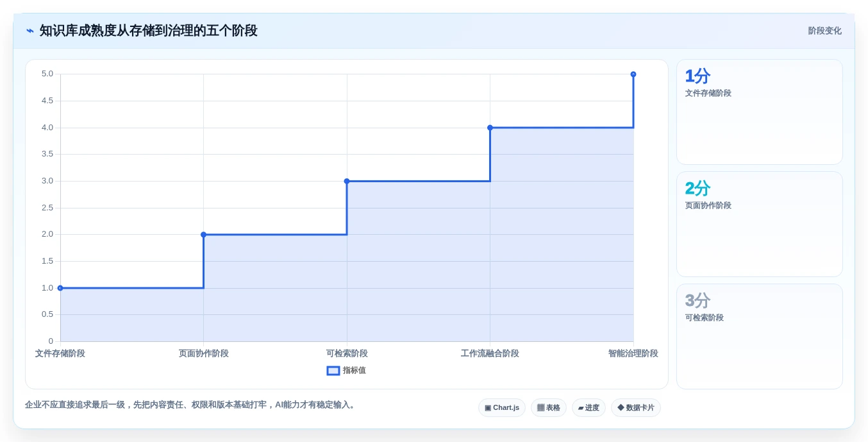Click the chart title 知识库成熟度从存储到治理的五个阶段

(x=149, y=31)
